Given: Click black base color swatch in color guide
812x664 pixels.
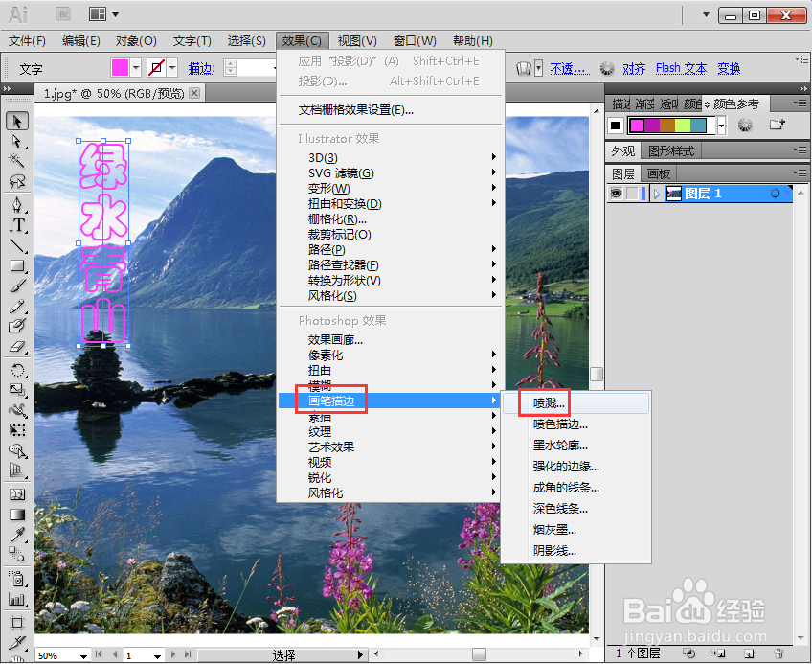Looking at the screenshot, I should coord(615,125).
